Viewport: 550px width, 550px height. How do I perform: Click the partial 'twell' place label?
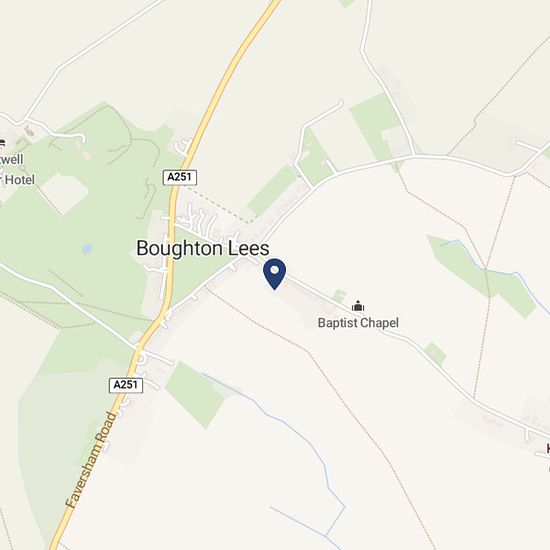[11, 159]
